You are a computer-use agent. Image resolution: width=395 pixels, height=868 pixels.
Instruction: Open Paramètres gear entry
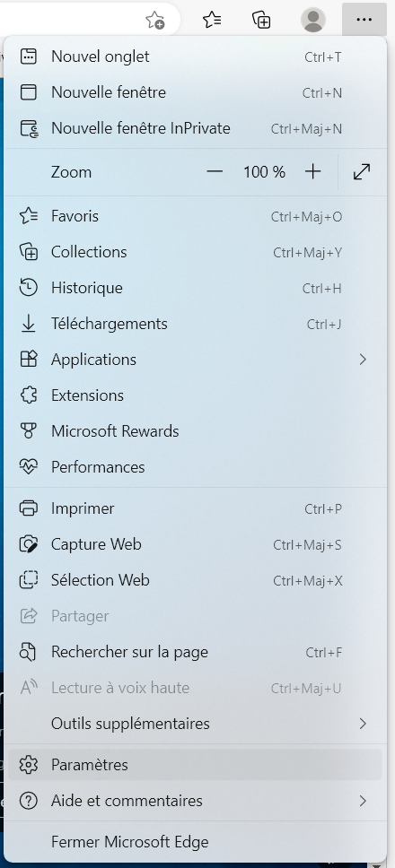click(x=195, y=765)
